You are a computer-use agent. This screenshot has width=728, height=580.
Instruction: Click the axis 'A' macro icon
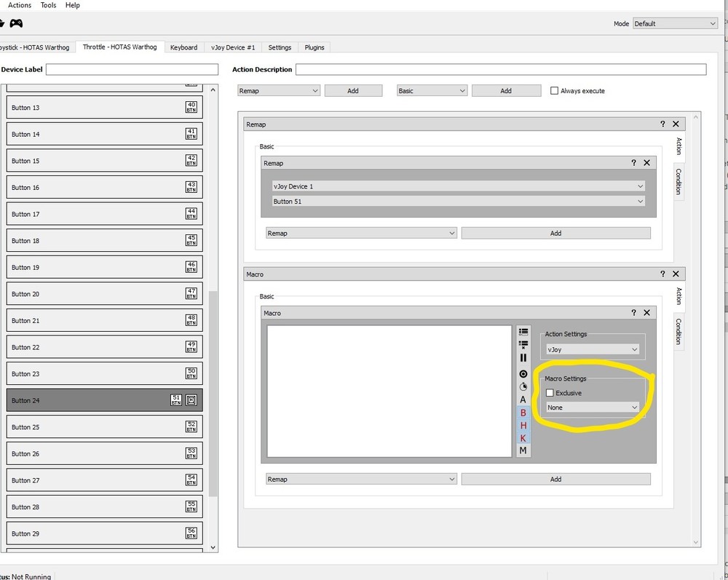pos(523,400)
